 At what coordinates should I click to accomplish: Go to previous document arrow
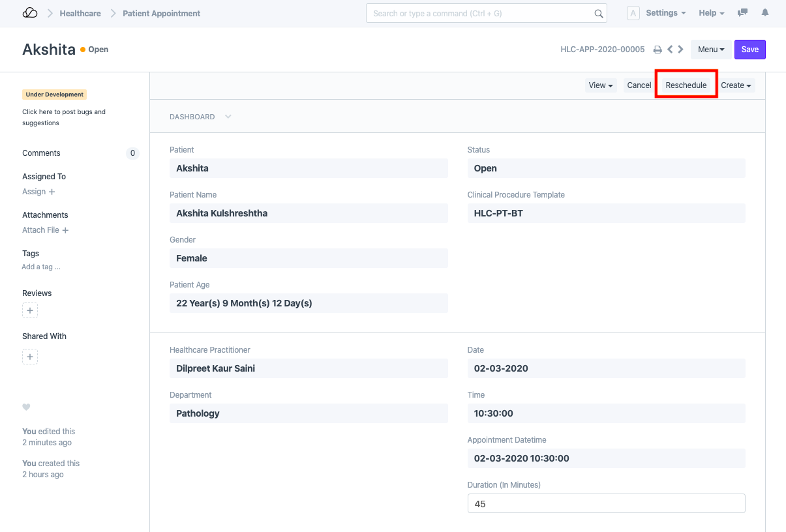670,50
